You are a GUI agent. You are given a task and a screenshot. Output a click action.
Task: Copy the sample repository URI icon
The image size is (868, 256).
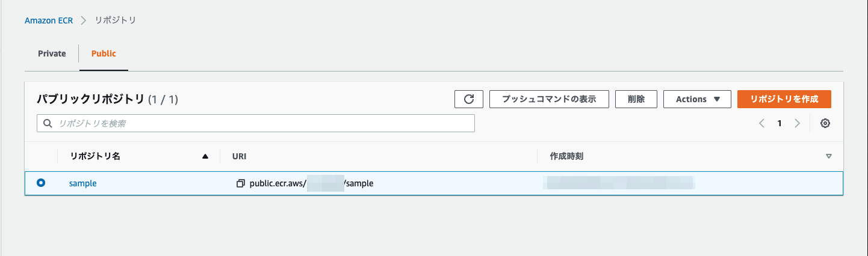241,183
